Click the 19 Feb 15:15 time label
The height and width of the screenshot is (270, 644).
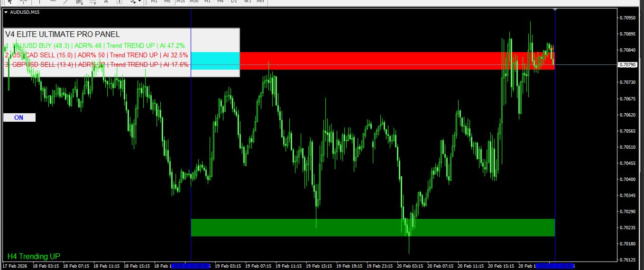pos(319,266)
